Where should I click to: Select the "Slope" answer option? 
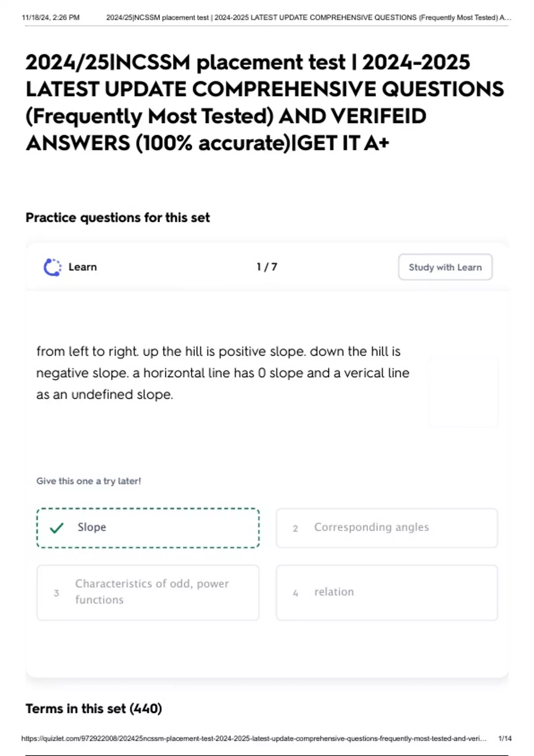[x=148, y=528]
